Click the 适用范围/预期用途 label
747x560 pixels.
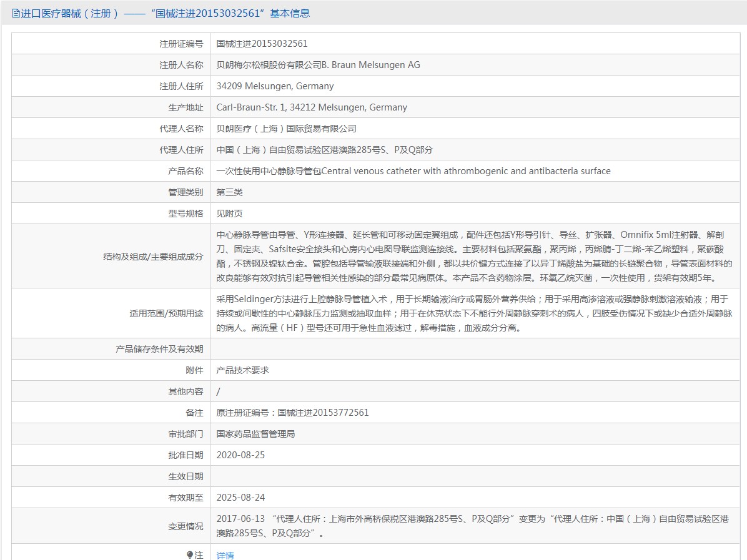166,313
